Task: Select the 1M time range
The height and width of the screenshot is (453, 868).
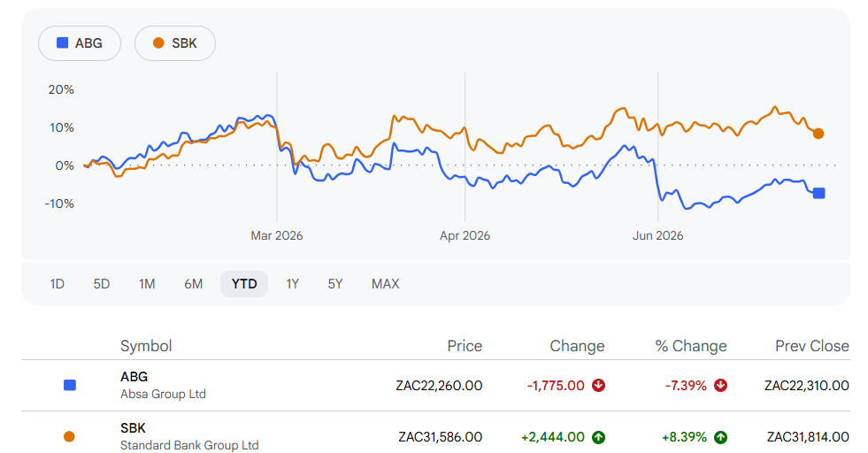Action: point(147,284)
